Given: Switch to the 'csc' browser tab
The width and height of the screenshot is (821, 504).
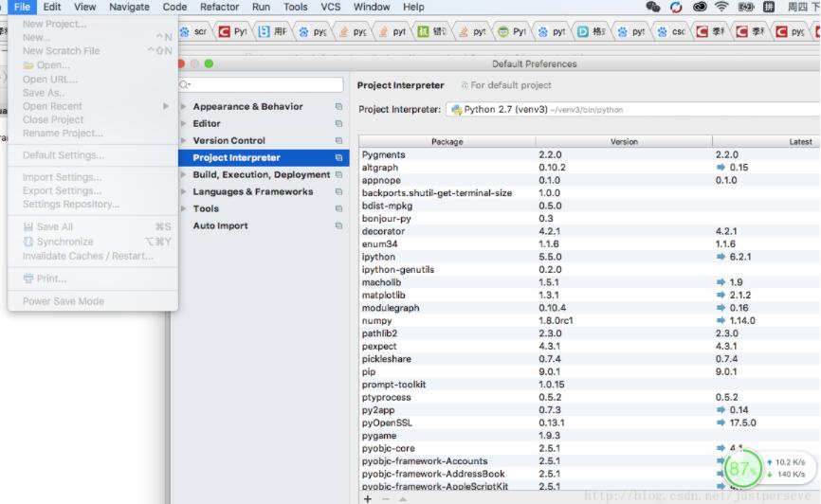Looking at the screenshot, I should click(x=672, y=31).
